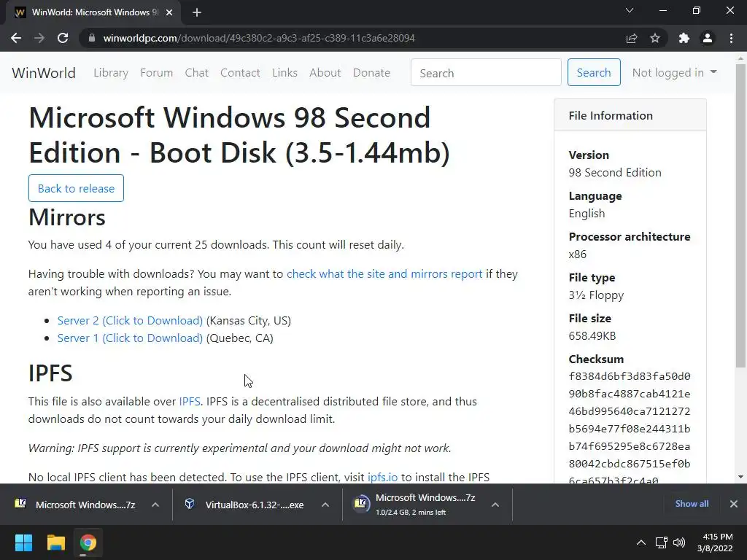Open the Contact menu item
This screenshot has width=747, height=560.
[240, 72]
